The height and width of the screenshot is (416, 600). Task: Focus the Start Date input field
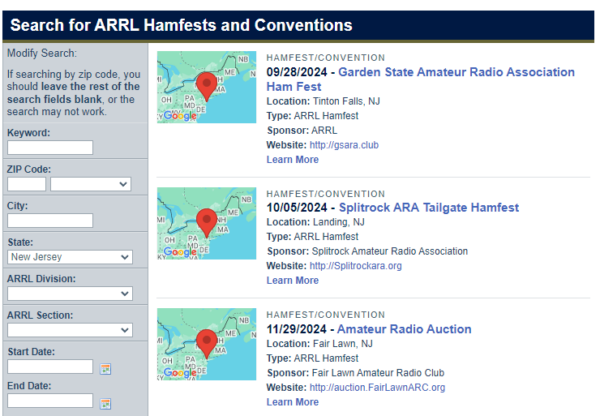point(50,367)
